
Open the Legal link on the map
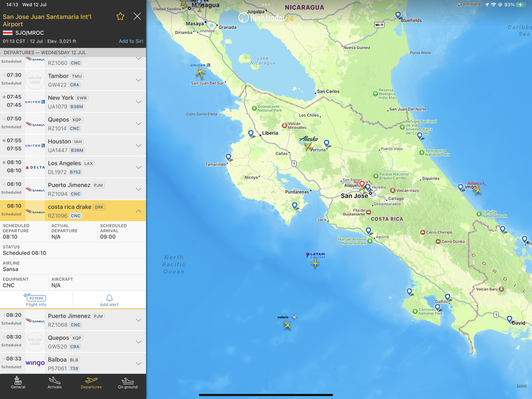coord(521,385)
